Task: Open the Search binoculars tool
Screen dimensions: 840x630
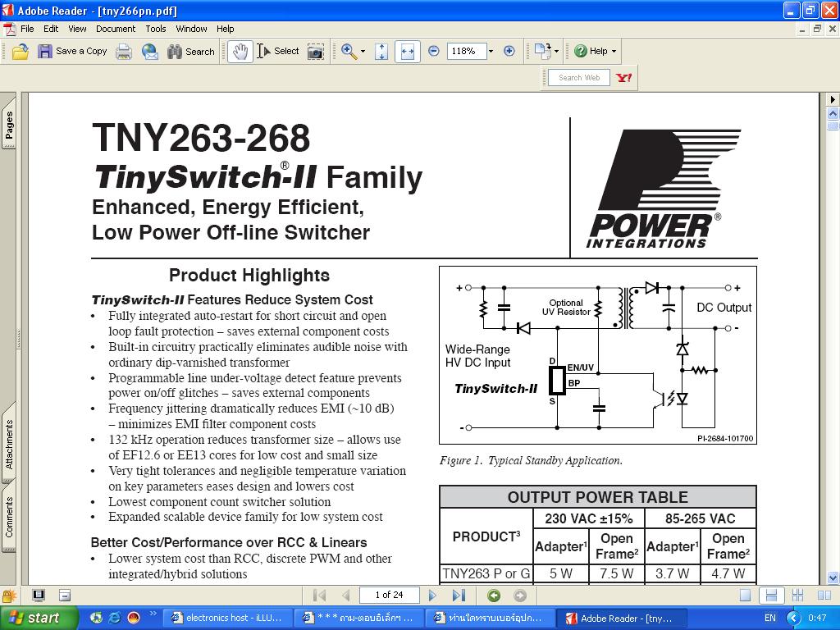Action: [x=190, y=52]
